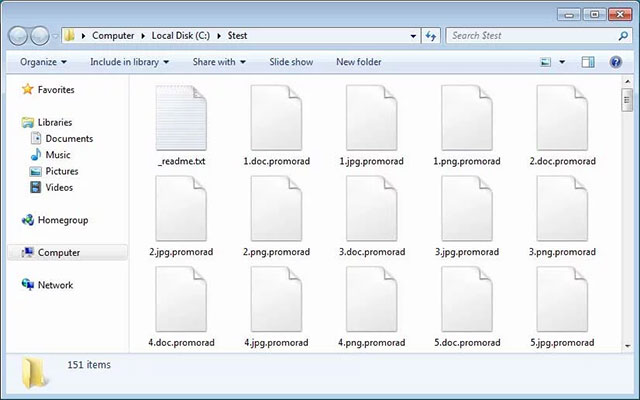Click the Forward navigation arrow

coord(40,36)
